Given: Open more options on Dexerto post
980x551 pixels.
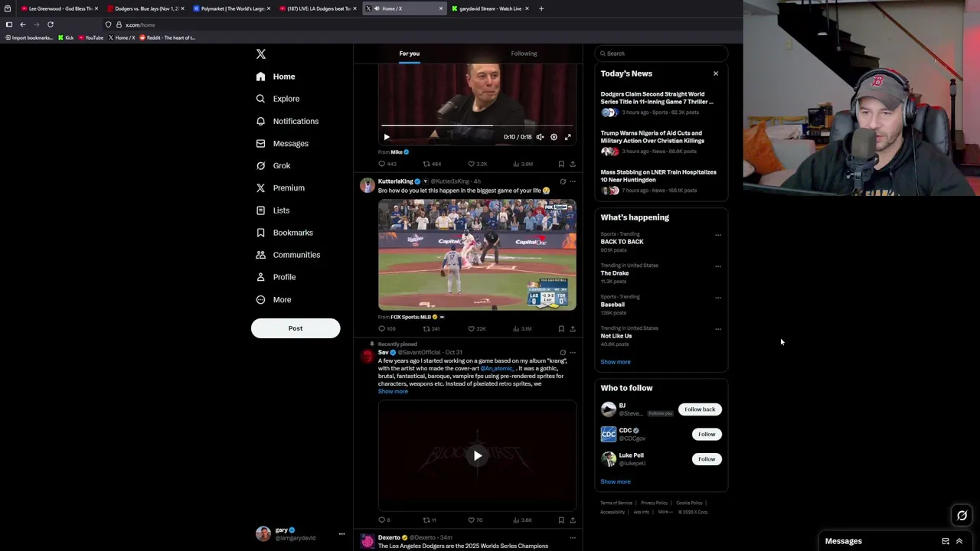Looking at the screenshot, I should pos(572,538).
